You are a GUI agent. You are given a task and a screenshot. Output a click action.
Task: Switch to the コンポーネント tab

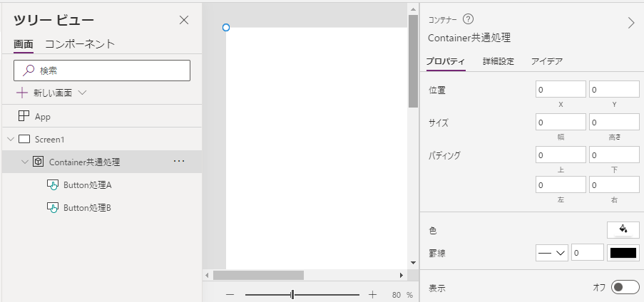[x=80, y=44]
